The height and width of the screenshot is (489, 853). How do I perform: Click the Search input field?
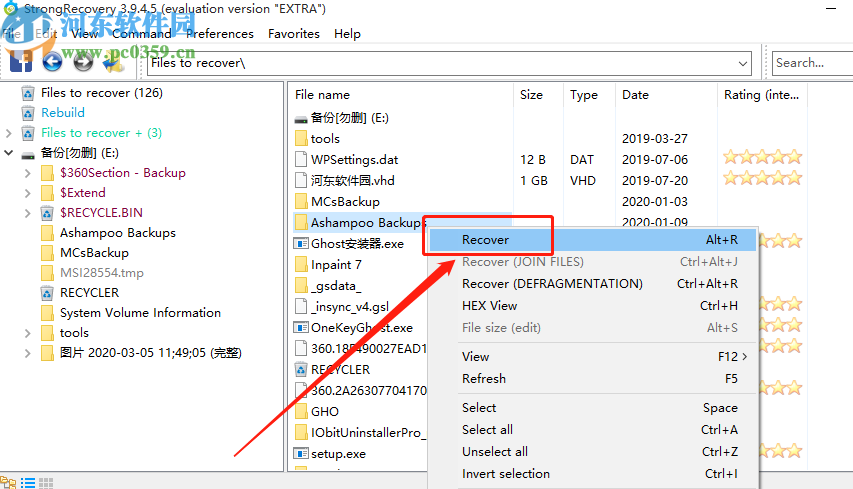point(813,63)
